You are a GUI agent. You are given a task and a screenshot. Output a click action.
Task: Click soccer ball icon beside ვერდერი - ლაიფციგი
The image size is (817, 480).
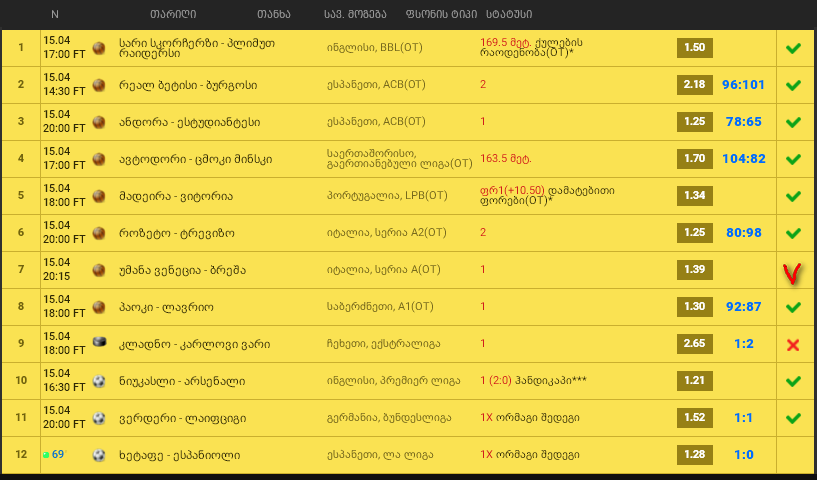tap(98, 418)
